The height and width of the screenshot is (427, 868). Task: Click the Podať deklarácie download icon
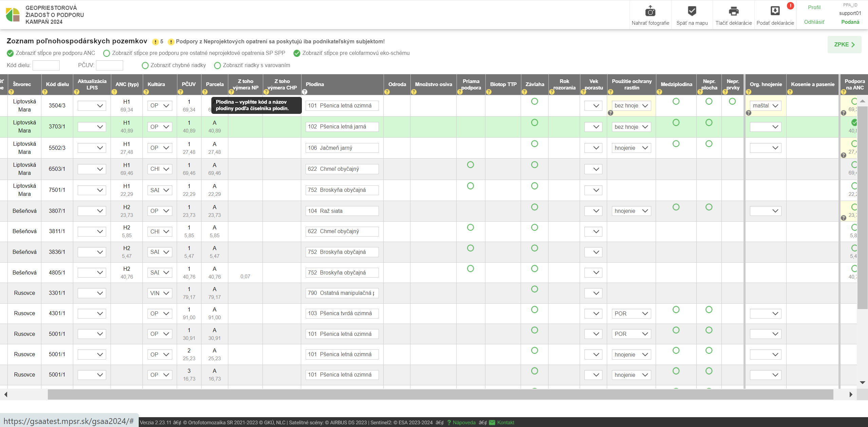[775, 11]
